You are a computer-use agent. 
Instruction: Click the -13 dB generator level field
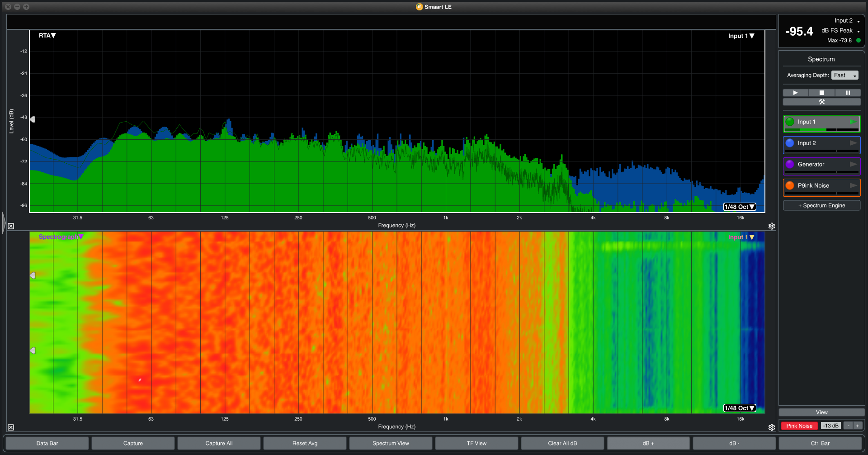coord(831,426)
